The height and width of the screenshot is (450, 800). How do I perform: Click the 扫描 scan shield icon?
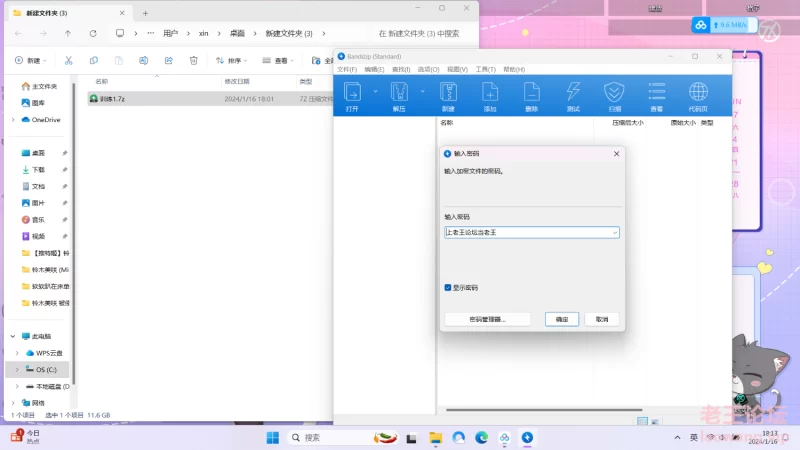point(614,94)
